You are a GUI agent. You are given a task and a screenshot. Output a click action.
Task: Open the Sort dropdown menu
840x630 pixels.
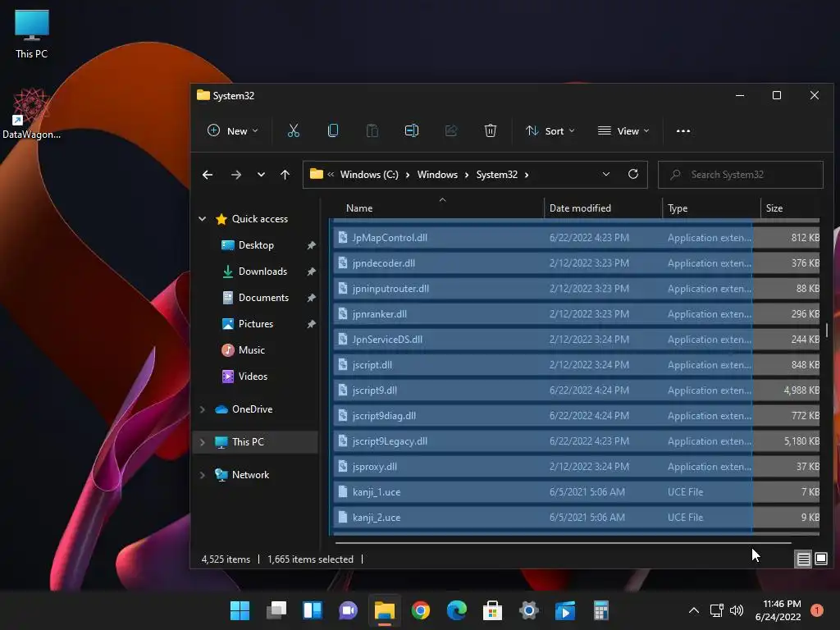550,130
